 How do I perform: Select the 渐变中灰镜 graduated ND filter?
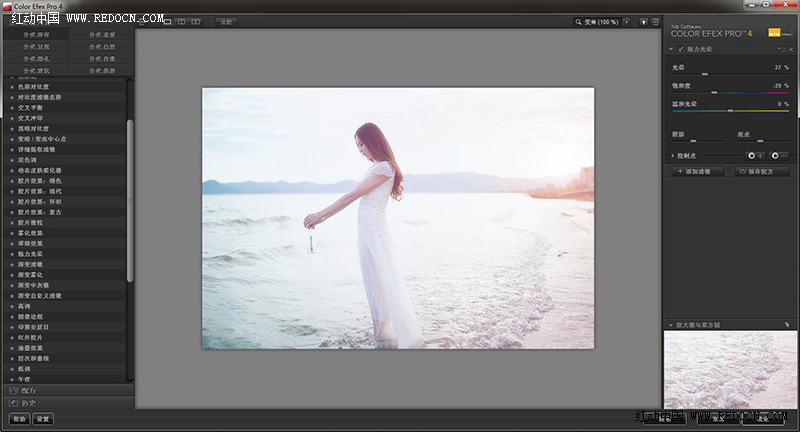65,285
